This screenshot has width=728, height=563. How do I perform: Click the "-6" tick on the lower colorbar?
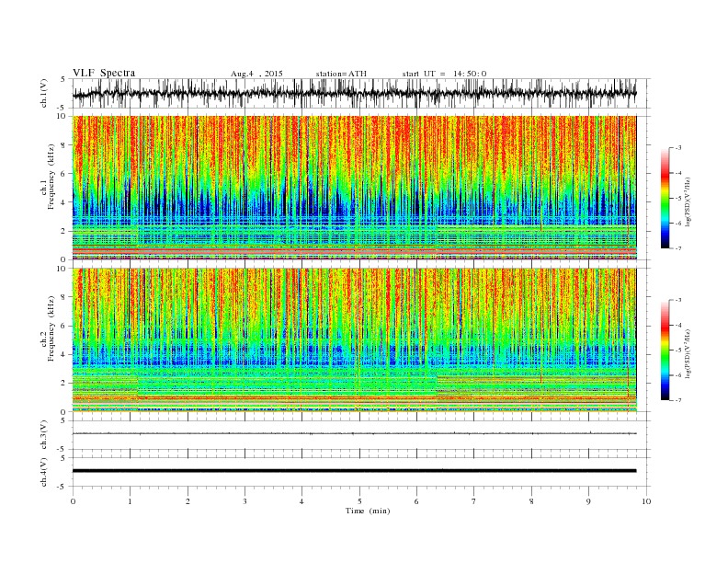(x=678, y=375)
